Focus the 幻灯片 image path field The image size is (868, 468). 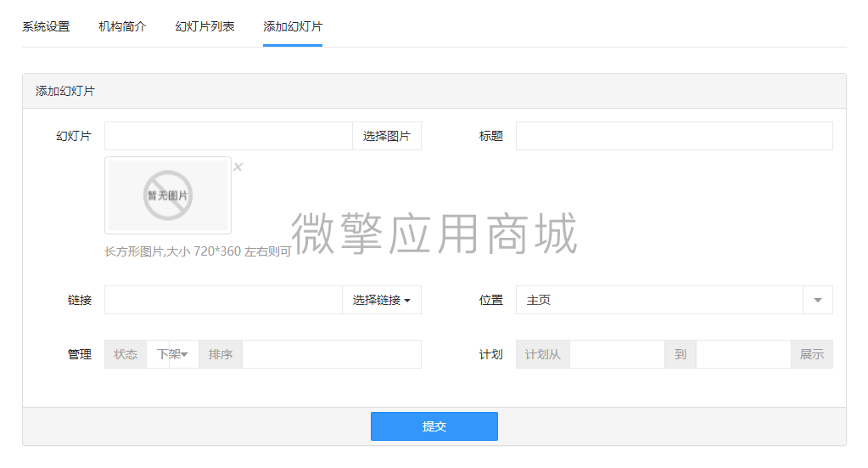[228, 136]
